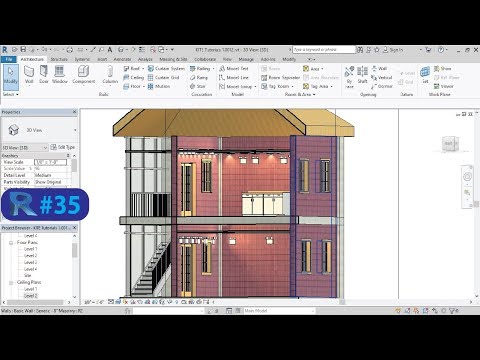The image size is (480, 360).
Task: Select the Model Line tool
Action: click(234, 77)
